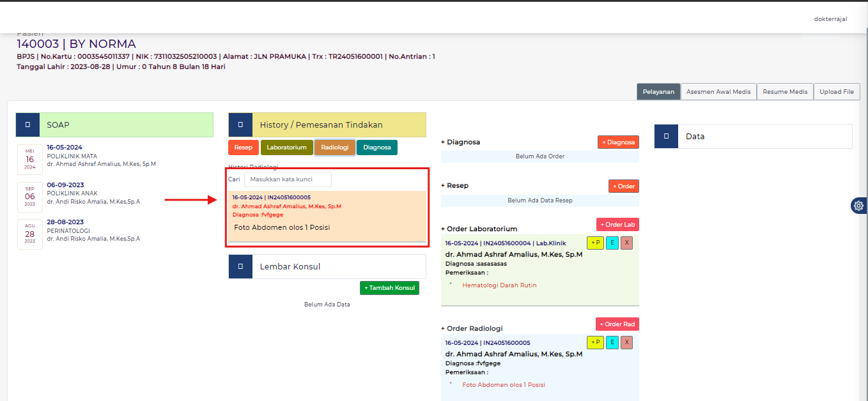Open the Resume Medis tab
This screenshot has width=868, height=401.
tap(785, 92)
